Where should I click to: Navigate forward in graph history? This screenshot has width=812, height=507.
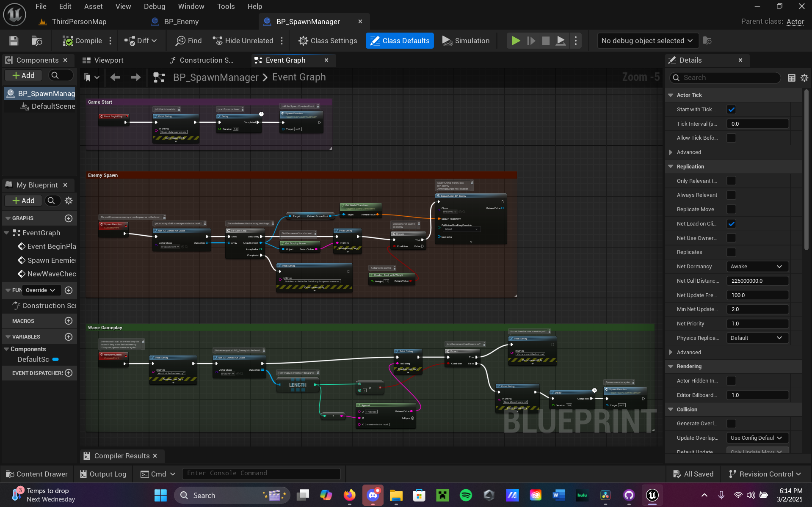click(135, 77)
